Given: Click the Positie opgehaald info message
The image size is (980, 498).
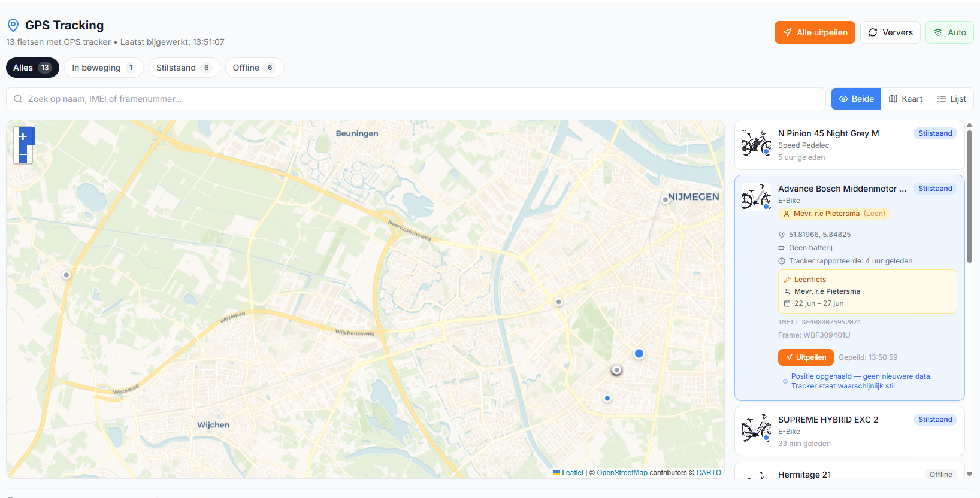Looking at the screenshot, I should click(x=861, y=381).
